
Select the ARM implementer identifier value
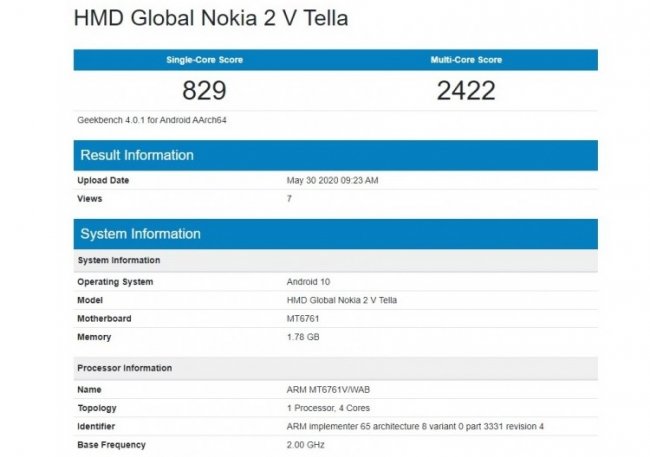point(415,427)
